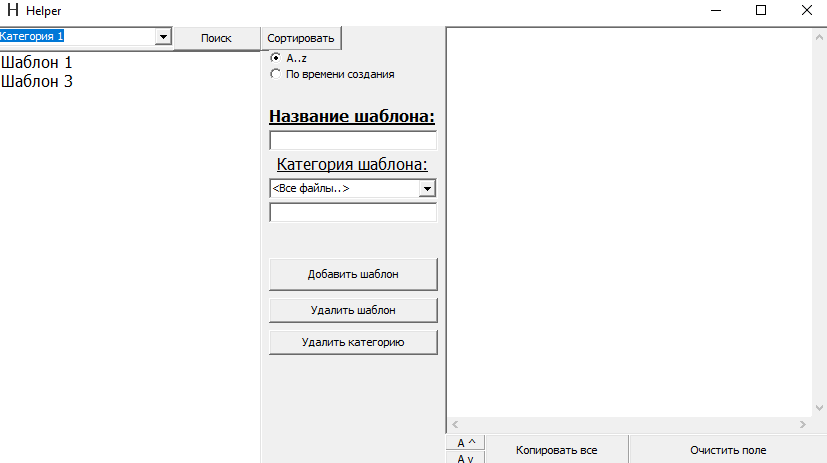
Task: Click the Helper app icon in title bar
Action: click(13, 10)
